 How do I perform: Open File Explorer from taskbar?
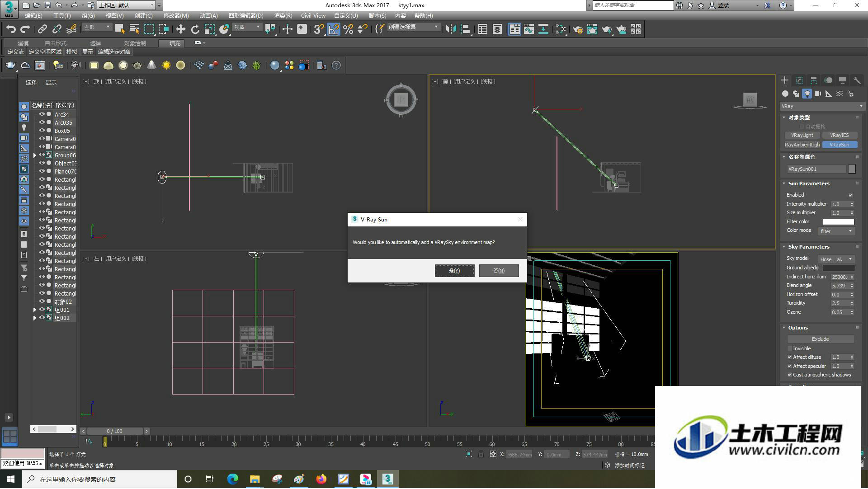pos(255,480)
